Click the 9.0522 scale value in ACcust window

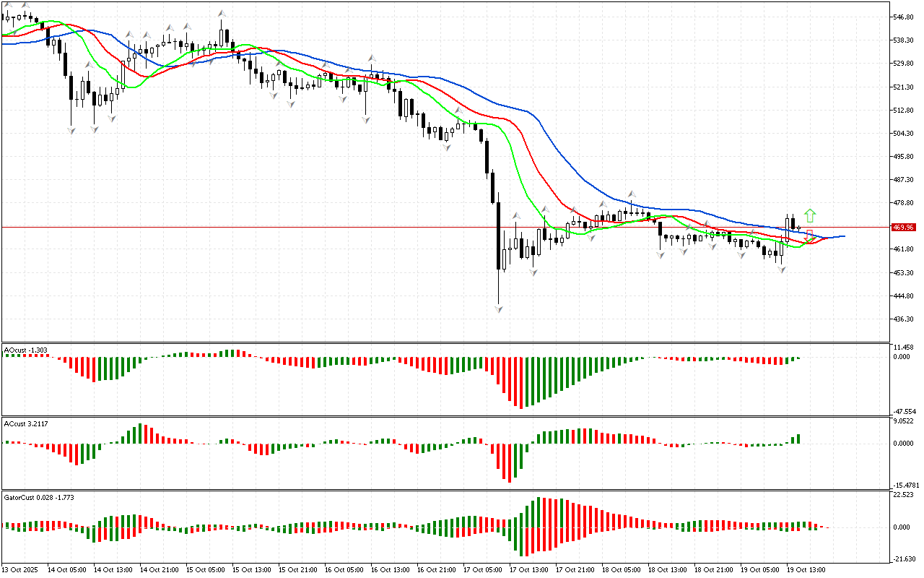click(x=904, y=420)
